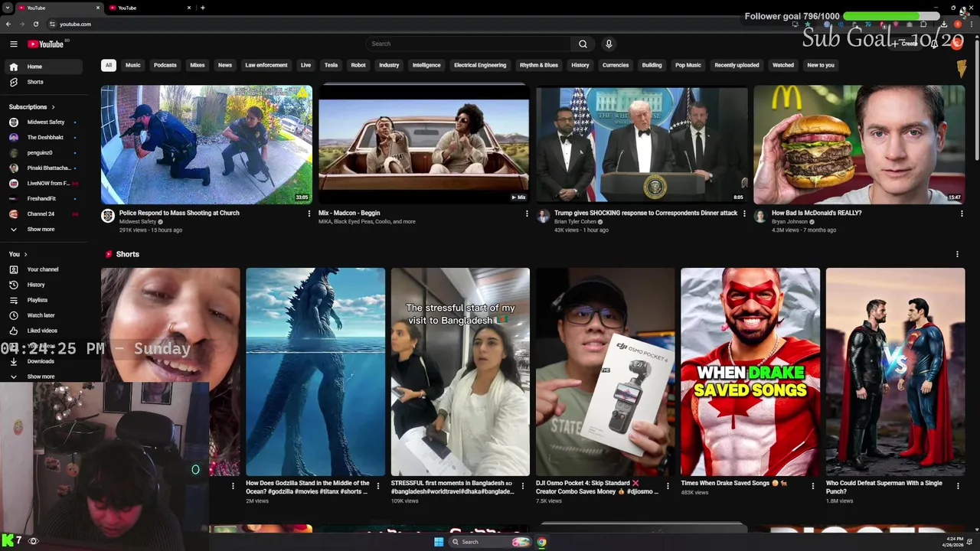Open the YouTube account avatar menu

point(957,44)
